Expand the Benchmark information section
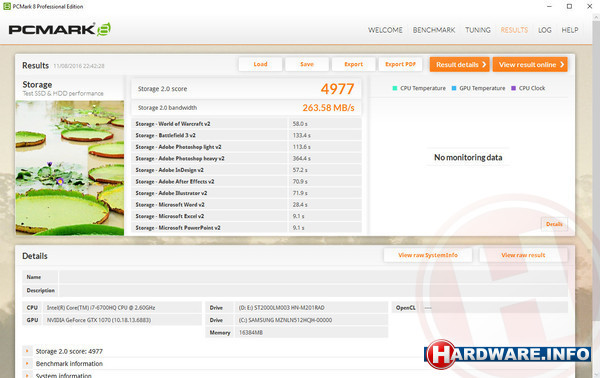 (x=27, y=363)
